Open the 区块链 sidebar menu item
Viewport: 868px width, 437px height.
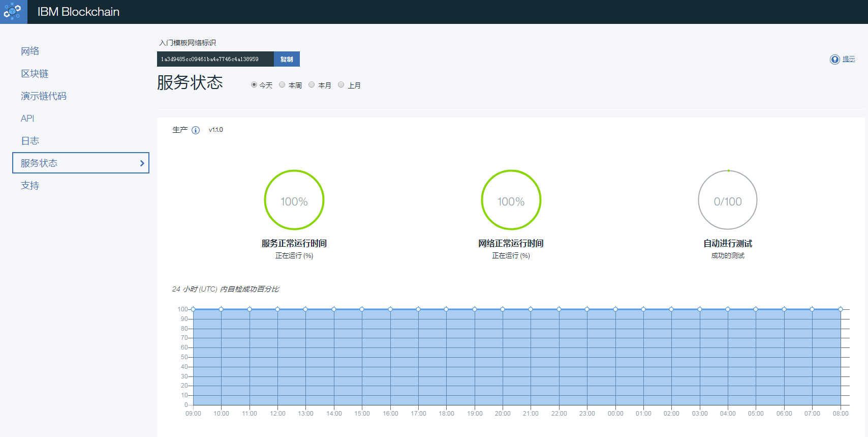[x=35, y=74]
